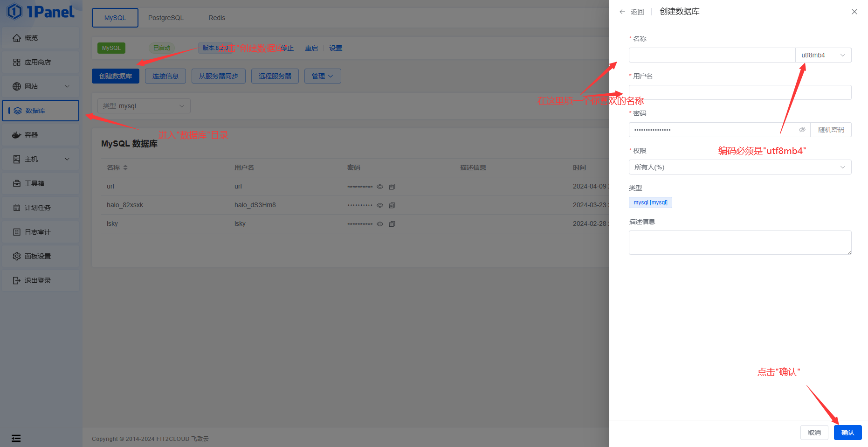Click the collapse sidebar menu icon

(x=16, y=438)
